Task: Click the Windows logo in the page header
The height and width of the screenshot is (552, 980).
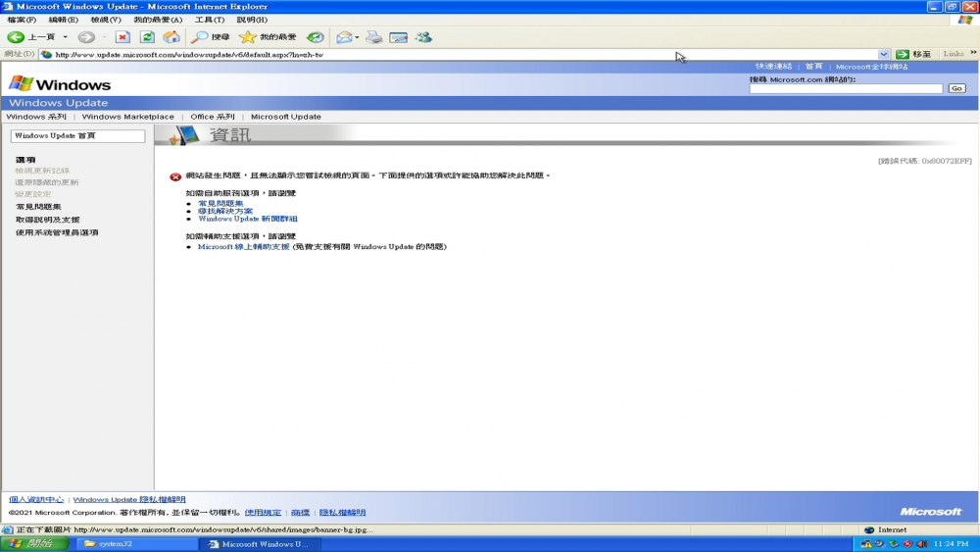Action: point(60,83)
